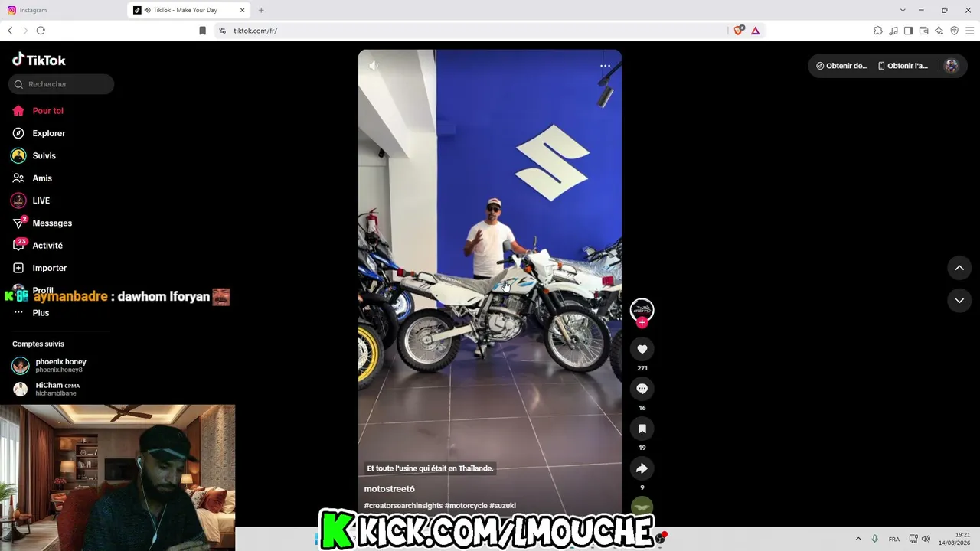Open the creator's avatar beside the video
Viewport: 980px width, 551px height.
(x=642, y=309)
